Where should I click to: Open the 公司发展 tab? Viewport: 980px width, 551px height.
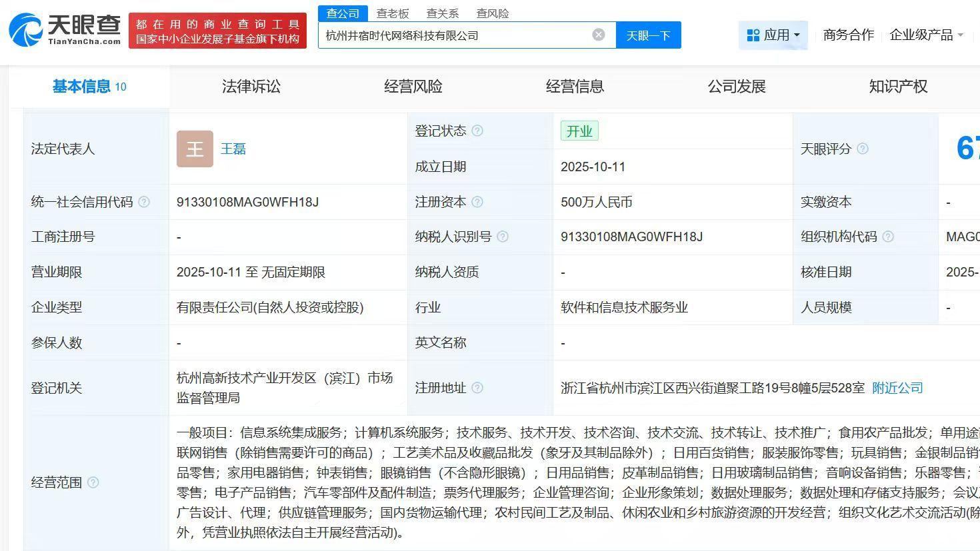click(737, 87)
